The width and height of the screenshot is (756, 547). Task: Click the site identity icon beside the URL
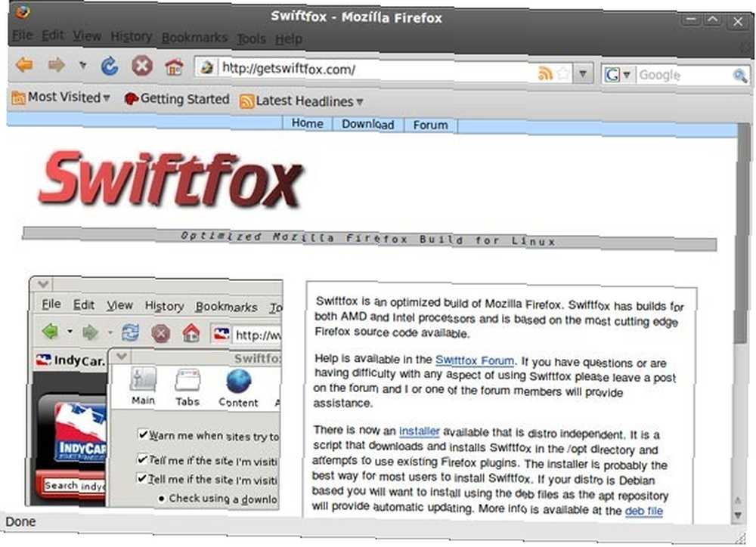click(x=207, y=67)
